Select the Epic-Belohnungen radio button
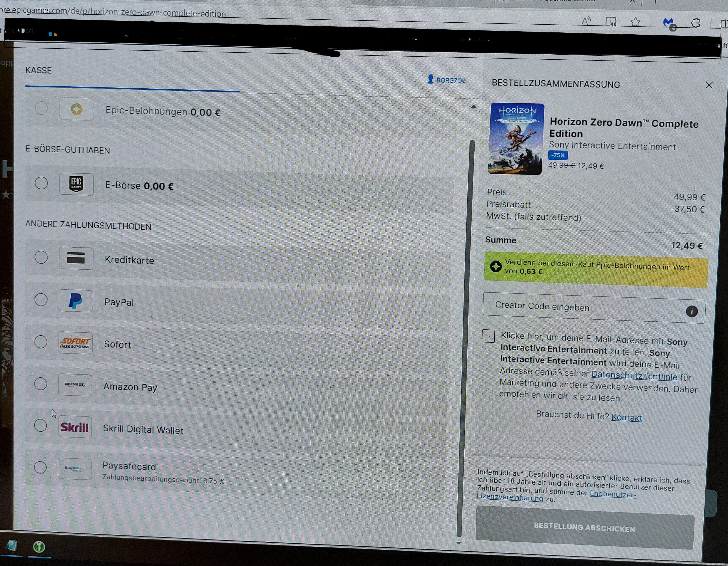 pyautogui.click(x=42, y=108)
